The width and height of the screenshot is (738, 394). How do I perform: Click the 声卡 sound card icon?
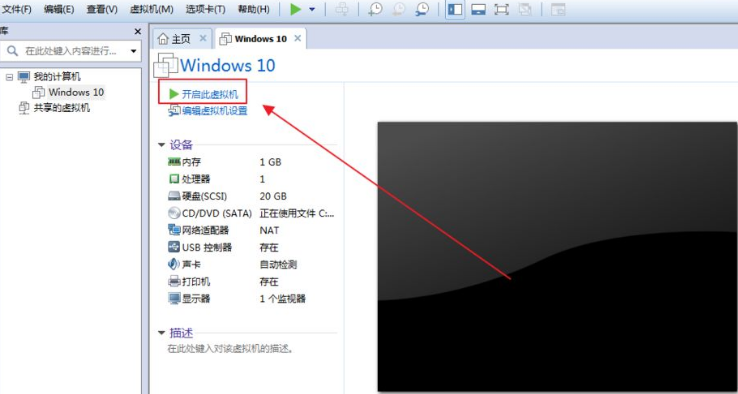pos(174,264)
